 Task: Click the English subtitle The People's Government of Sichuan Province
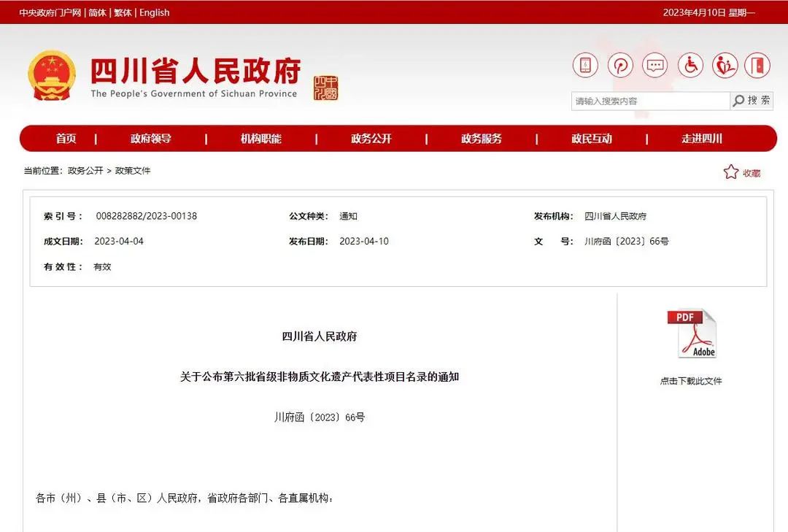pos(194,93)
